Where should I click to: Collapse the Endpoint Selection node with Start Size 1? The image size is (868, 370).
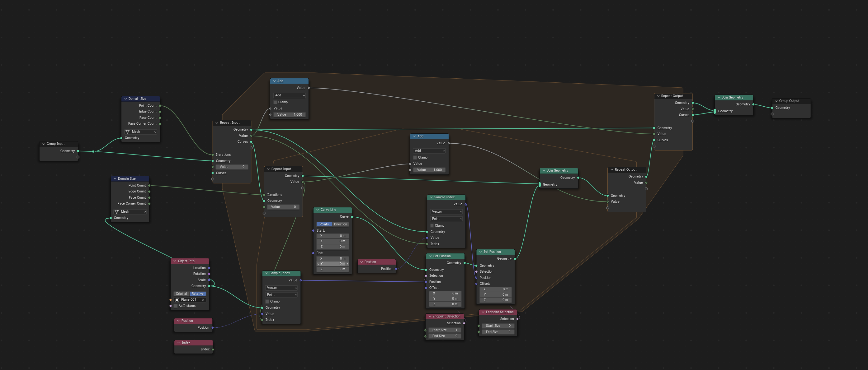coord(430,317)
